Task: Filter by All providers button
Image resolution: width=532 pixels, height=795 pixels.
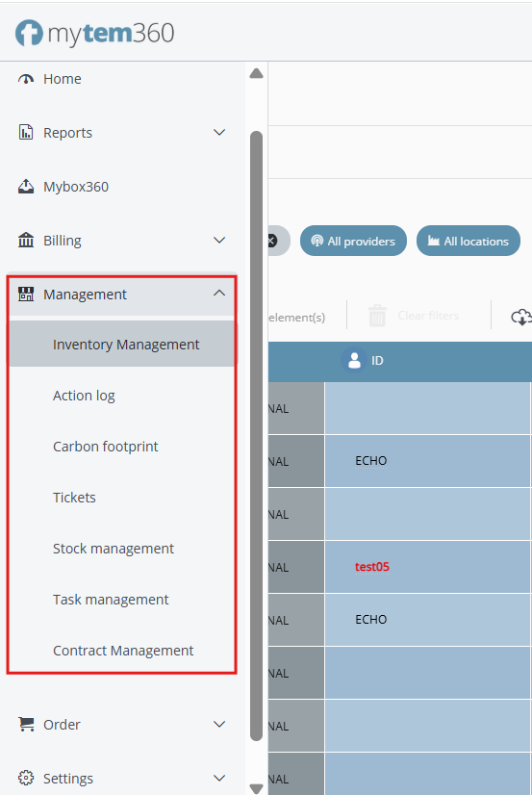Action: point(353,241)
